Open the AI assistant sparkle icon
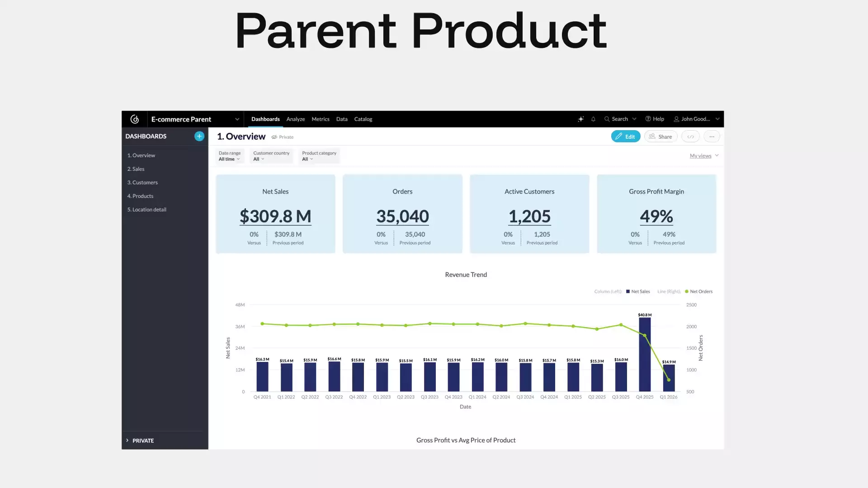The width and height of the screenshot is (868, 488). [580, 119]
